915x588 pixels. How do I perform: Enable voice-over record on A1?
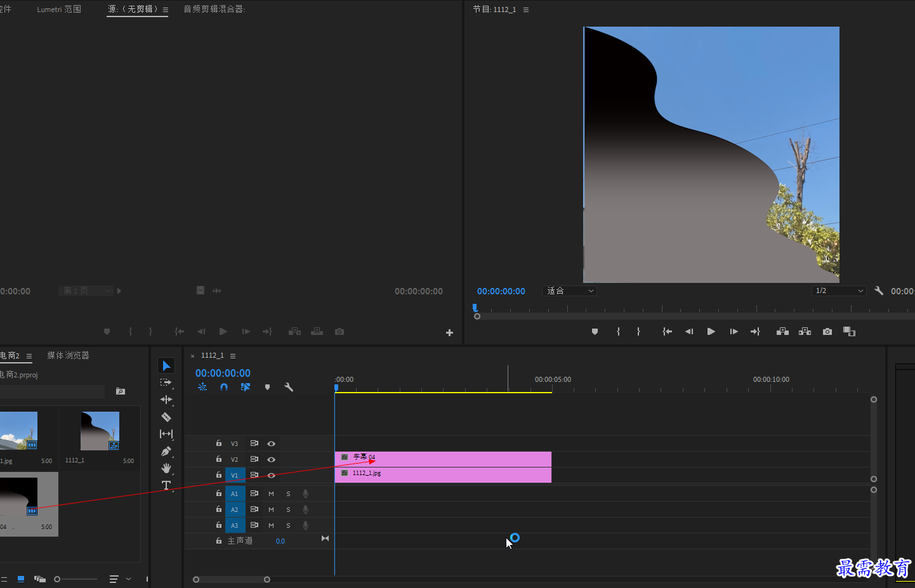coord(305,493)
